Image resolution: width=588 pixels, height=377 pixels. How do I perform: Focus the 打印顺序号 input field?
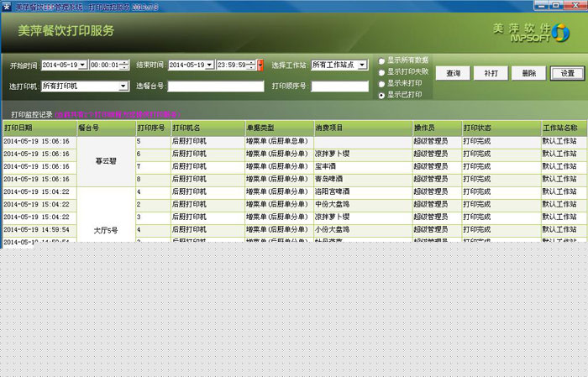(339, 86)
